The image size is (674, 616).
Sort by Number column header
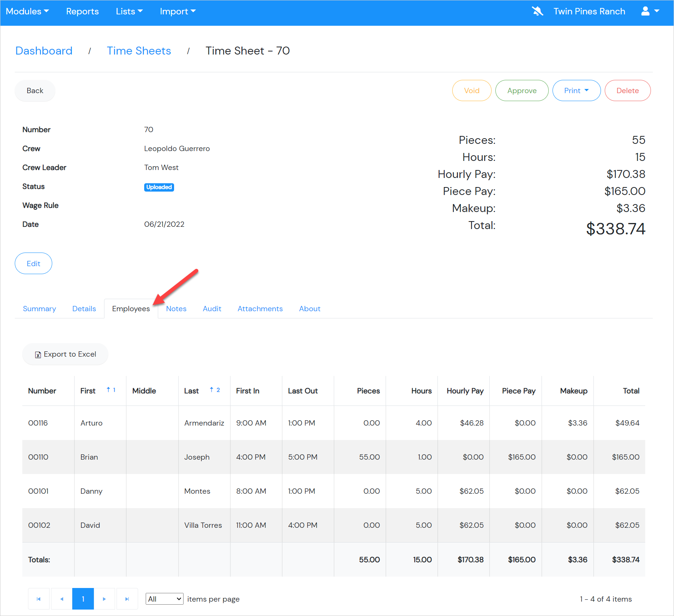pyautogui.click(x=42, y=391)
